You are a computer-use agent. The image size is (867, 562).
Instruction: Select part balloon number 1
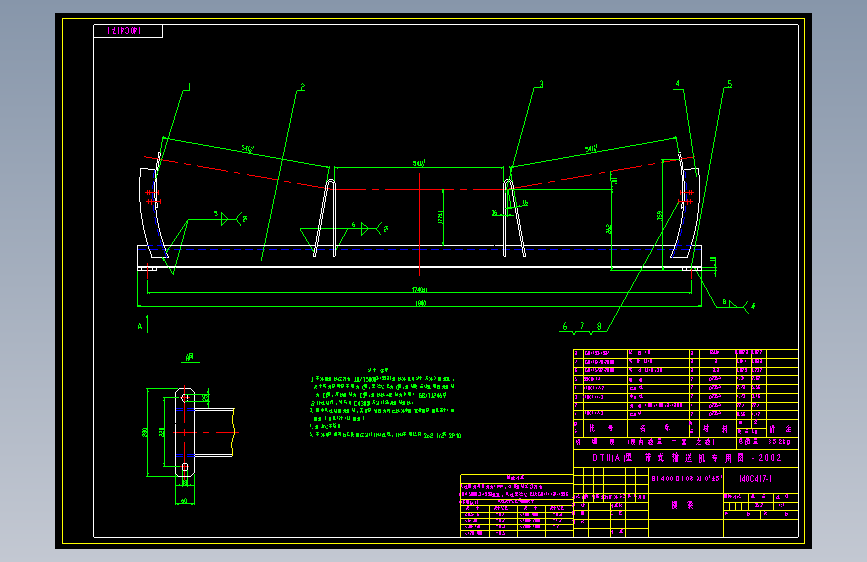[x=189, y=87]
